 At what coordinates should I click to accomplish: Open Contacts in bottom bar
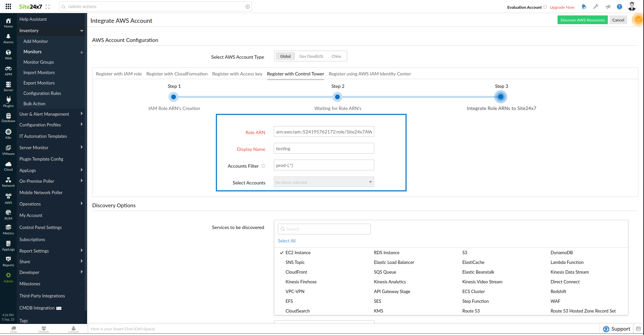73,329
